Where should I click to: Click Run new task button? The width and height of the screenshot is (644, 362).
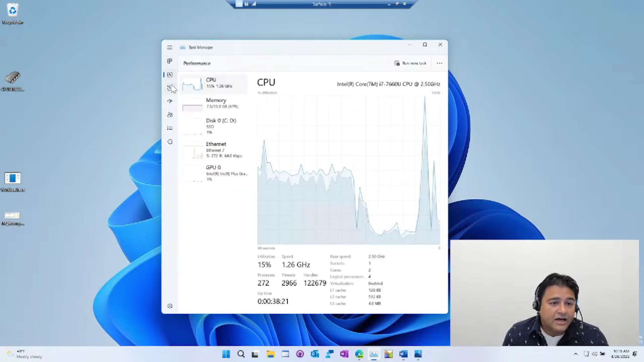coord(410,63)
